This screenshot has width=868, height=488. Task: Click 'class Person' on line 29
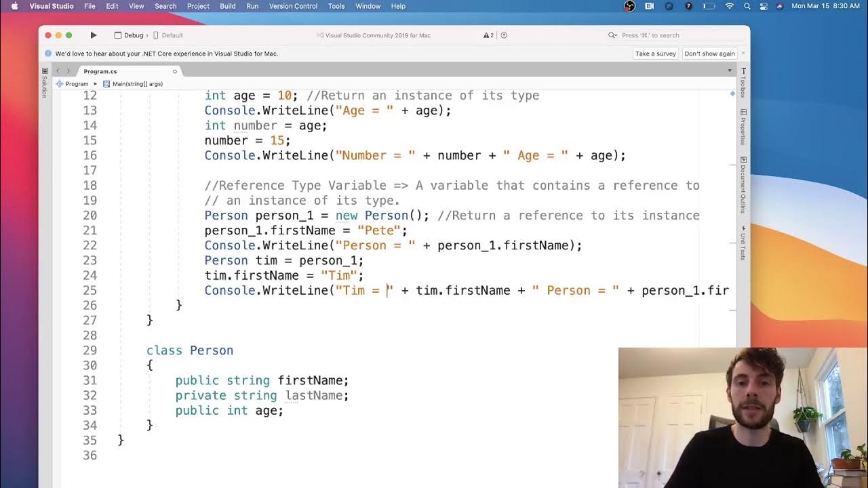pyautogui.click(x=190, y=350)
